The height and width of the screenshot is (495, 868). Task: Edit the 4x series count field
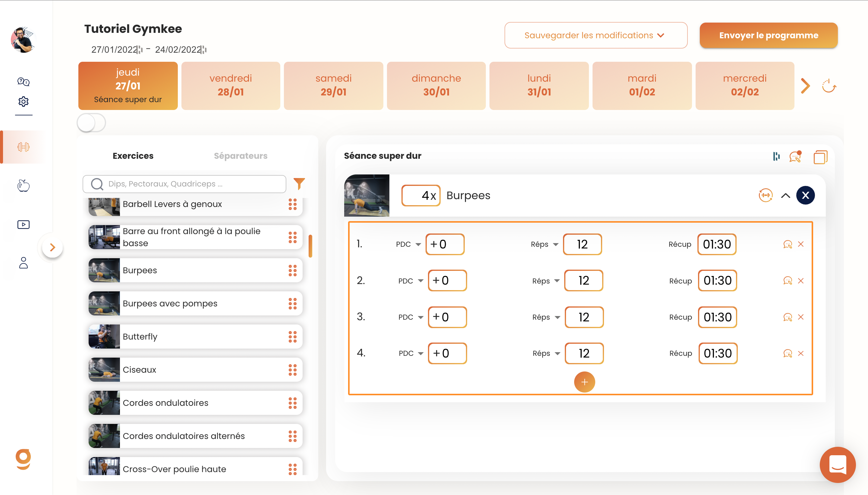421,196
